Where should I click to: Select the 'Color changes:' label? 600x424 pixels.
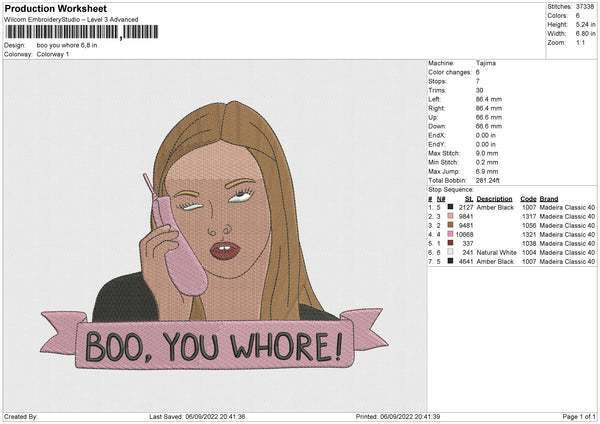pyautogui.click(x=450, y=72)
